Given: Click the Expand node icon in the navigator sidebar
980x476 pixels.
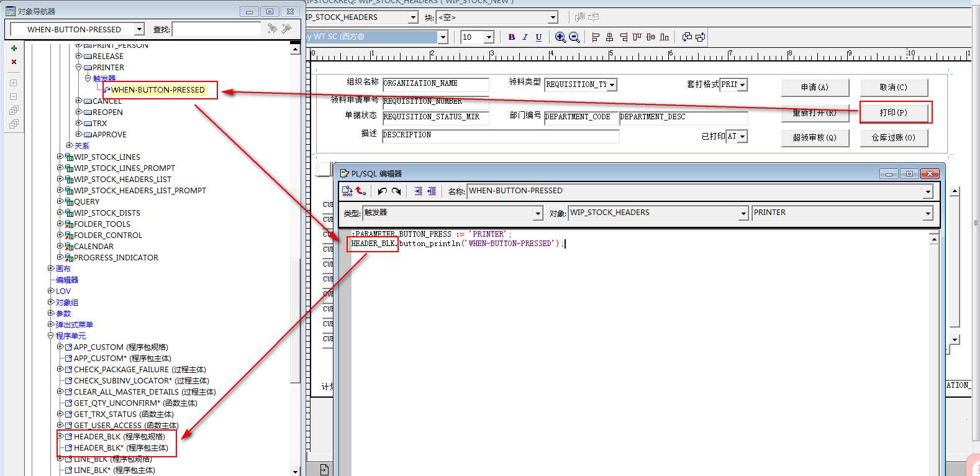Looking at the screenshot, I should click(x=14, y=83).
